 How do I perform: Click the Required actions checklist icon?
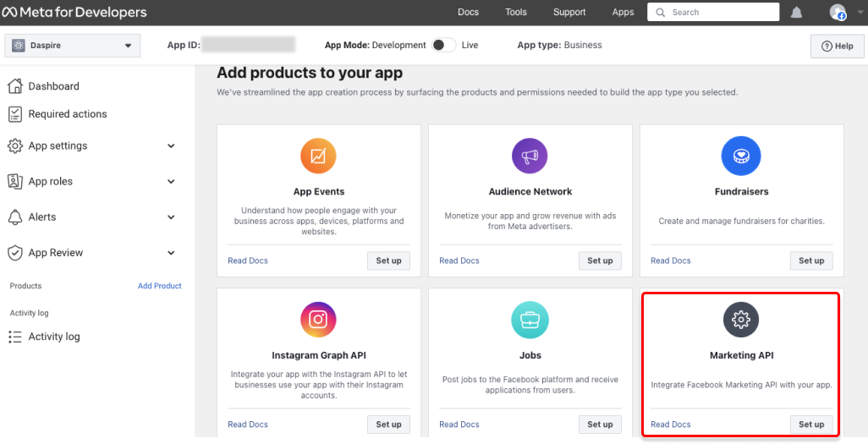[x=15, y=114]
